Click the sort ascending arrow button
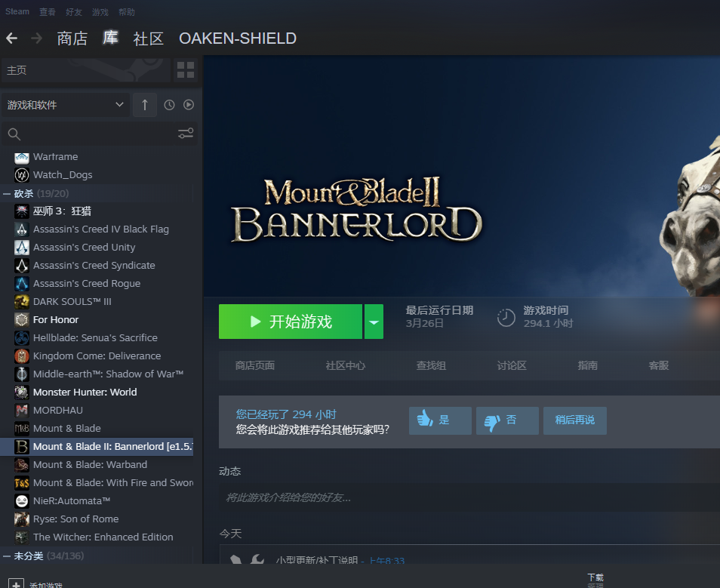The height and width of the screenshot is (588, 720). pos(145,105)
